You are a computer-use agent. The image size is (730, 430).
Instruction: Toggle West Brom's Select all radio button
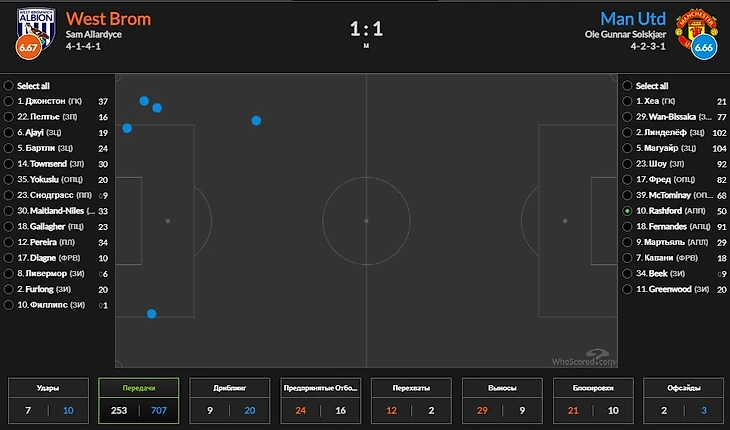click(8, 86)
